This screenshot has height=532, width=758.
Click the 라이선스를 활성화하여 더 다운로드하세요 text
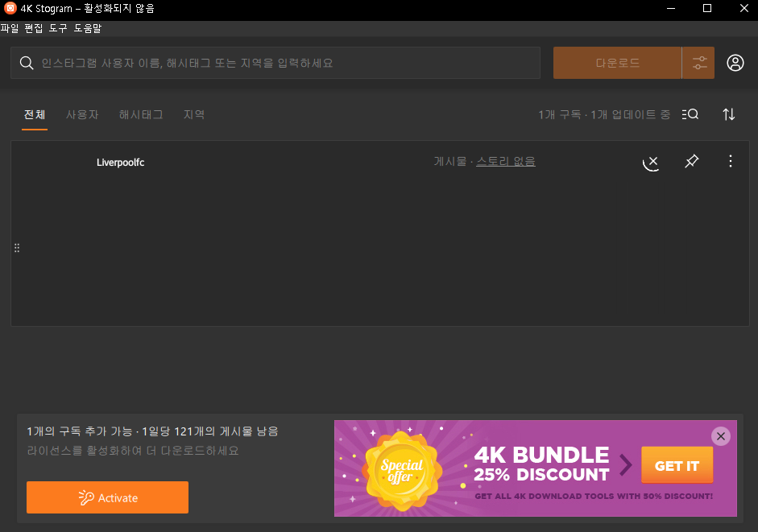(133, 451)
